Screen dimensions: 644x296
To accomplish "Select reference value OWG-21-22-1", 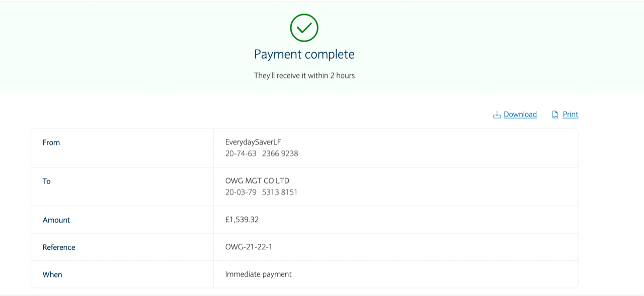I will (x=249, y=247).
